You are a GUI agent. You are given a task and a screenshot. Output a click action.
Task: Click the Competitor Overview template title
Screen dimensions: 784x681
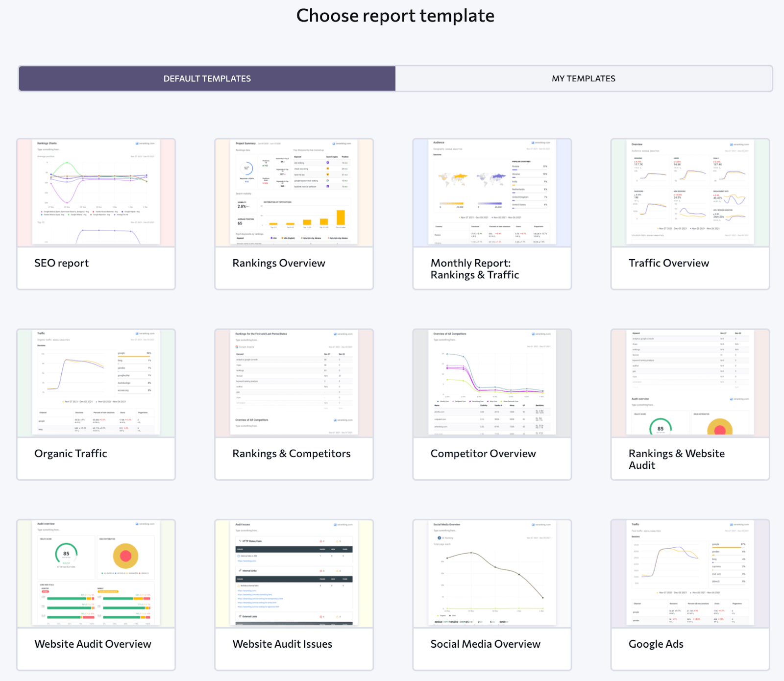pos(483,454)
